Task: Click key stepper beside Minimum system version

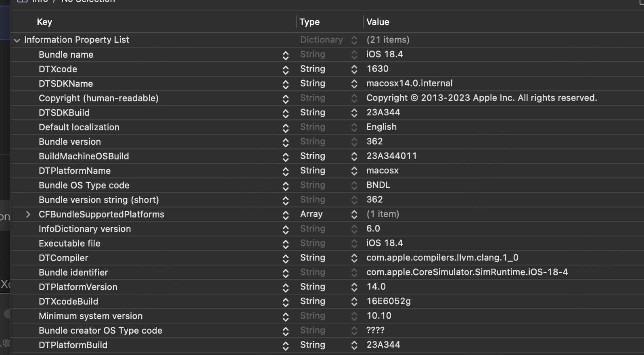Action: coord(286,316)
